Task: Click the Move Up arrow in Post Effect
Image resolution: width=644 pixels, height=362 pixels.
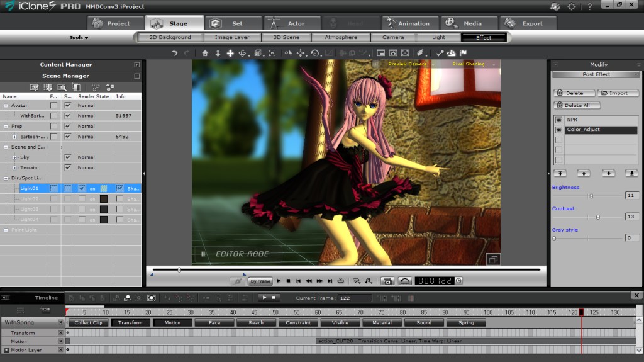Action: click(584, 173)
